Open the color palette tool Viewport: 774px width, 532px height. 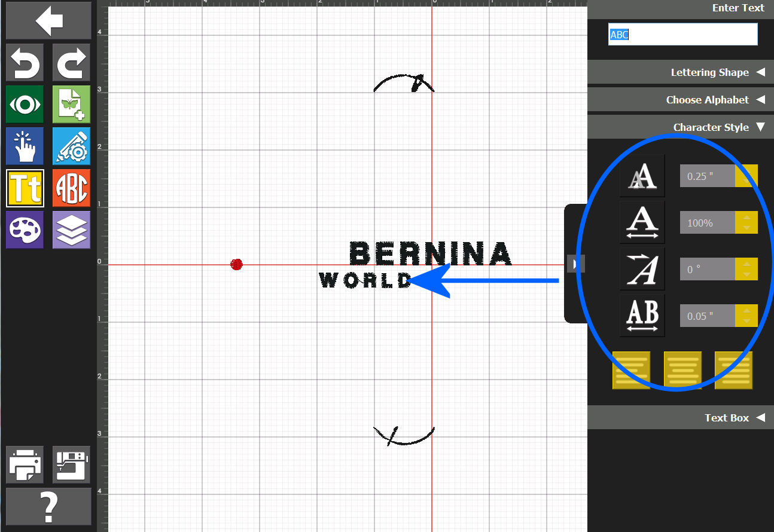[25, 230]
